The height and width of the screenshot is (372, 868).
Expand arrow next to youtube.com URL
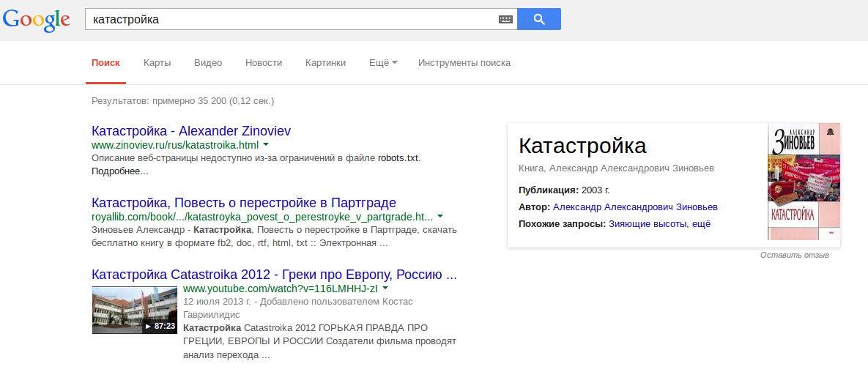tap(385, 289)
